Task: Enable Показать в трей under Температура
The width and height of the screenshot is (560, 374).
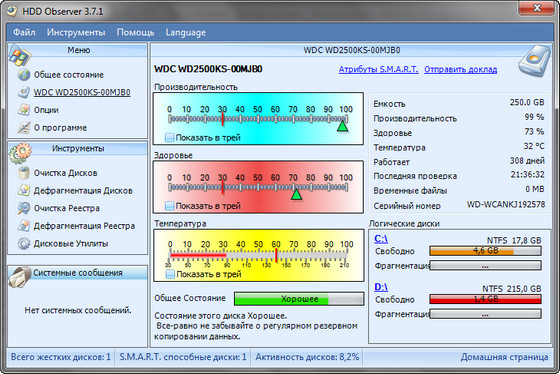Action: [170, 274]
